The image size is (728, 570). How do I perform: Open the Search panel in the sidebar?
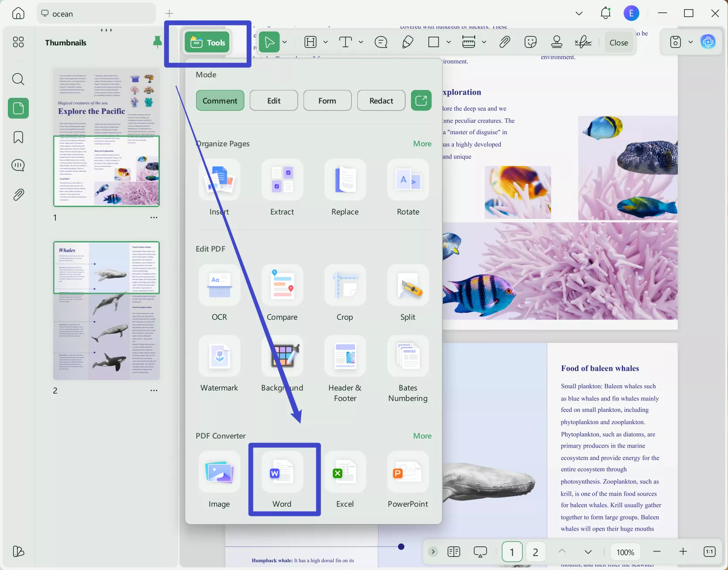(18, 79)
